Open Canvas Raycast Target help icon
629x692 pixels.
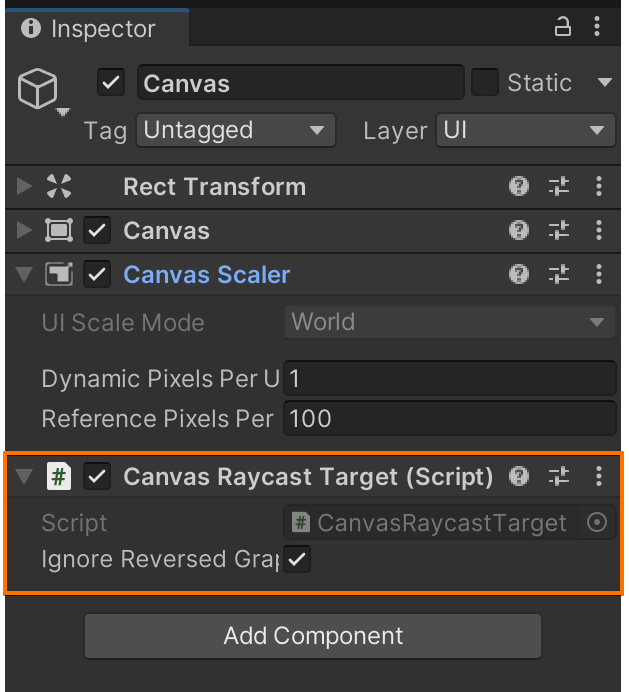519,477
